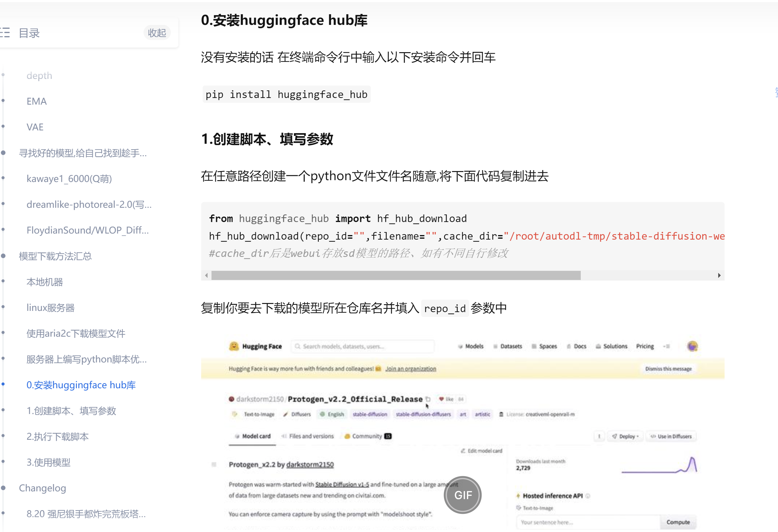The height and width of the screenshot is (532, 778).
Task: Open 1.创建脚本、填写参数 in outline
Action: click(71, 411)
